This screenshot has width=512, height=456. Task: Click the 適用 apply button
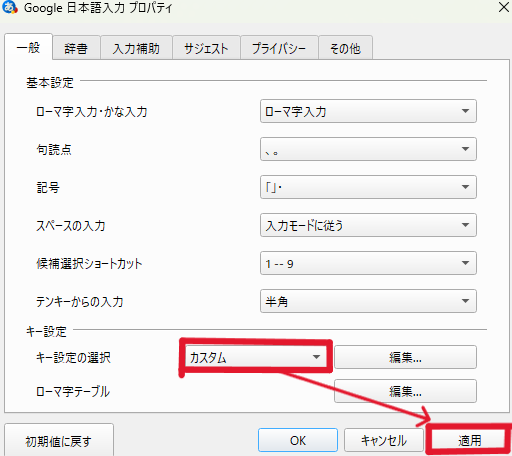pos(469,440)
